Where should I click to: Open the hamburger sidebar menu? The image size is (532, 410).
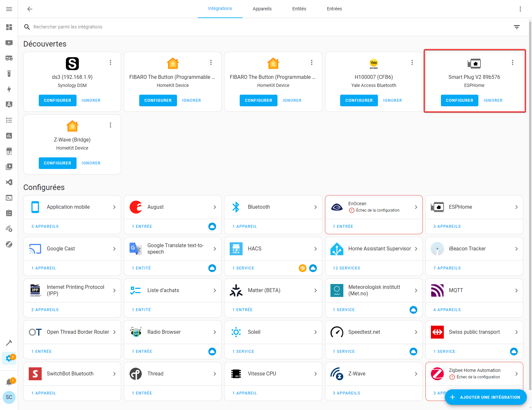coord(9,9)
